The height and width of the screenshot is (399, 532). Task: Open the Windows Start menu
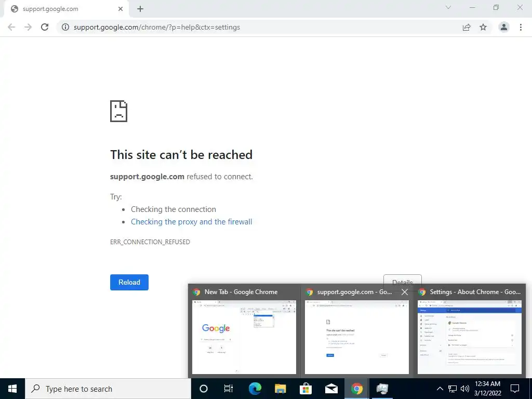tap(12, 389)
